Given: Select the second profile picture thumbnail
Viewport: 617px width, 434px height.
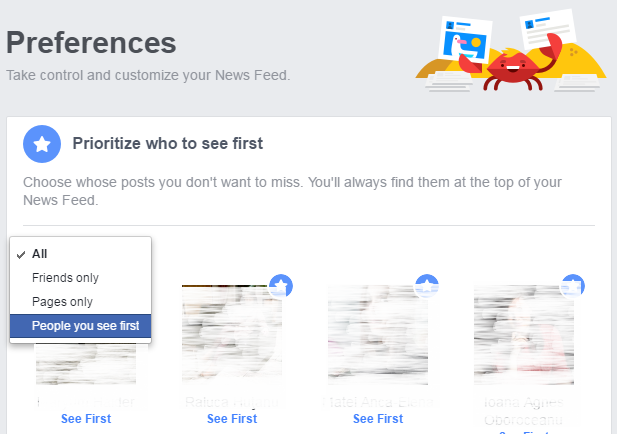Looking at the screenshot, I should click(x=232, y=334).
